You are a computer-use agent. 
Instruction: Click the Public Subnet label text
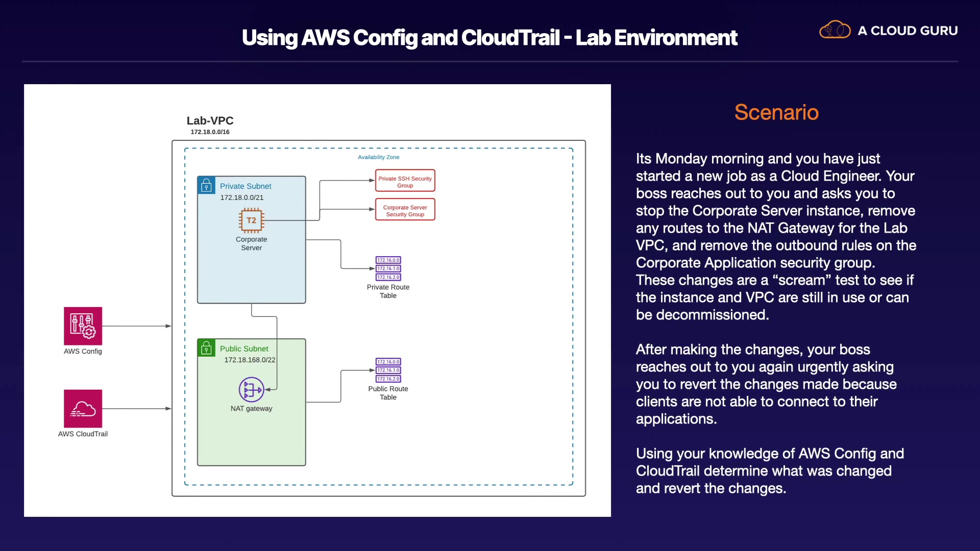pyautogui.click(x=244, y=349)
